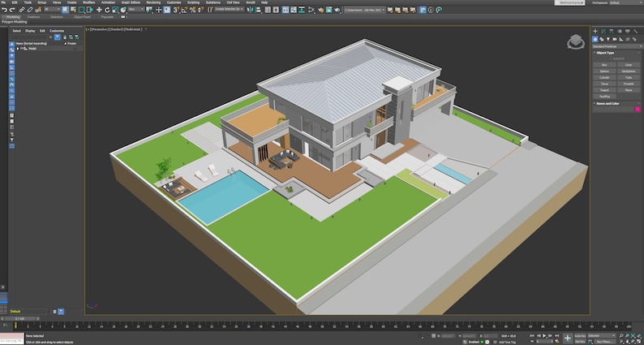Open the Create Selection Set dropdown
Viewport: 644px width, 345px height.
pos(230,9)
